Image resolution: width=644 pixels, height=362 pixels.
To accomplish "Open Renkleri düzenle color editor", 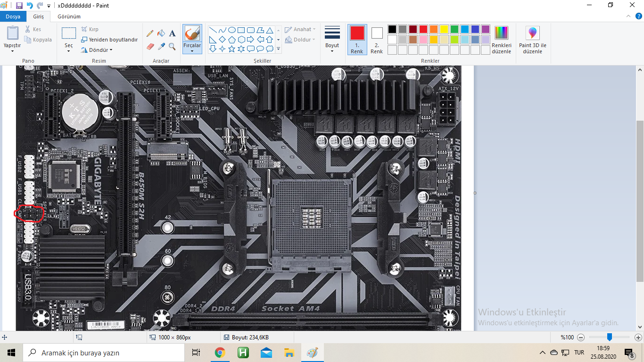I will click(501, 40).
